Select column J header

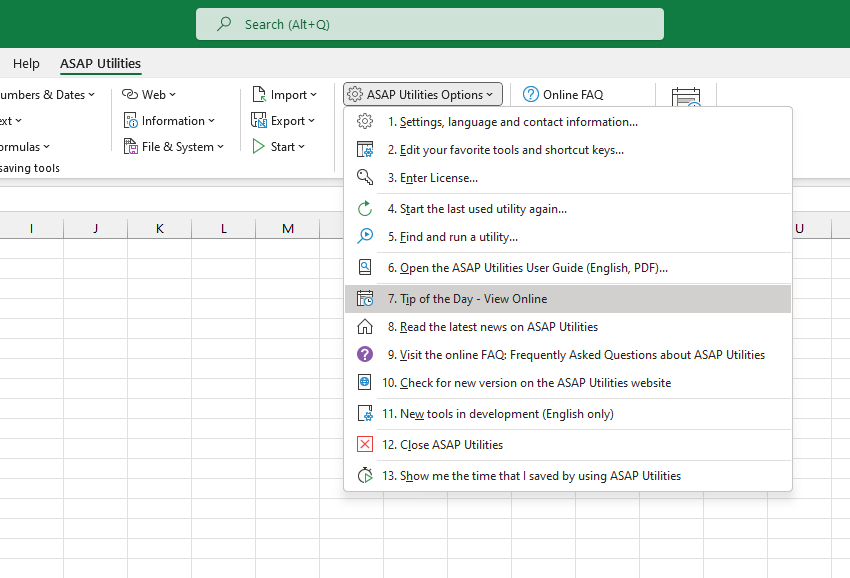pyautogui.click(x=95, y=228)
